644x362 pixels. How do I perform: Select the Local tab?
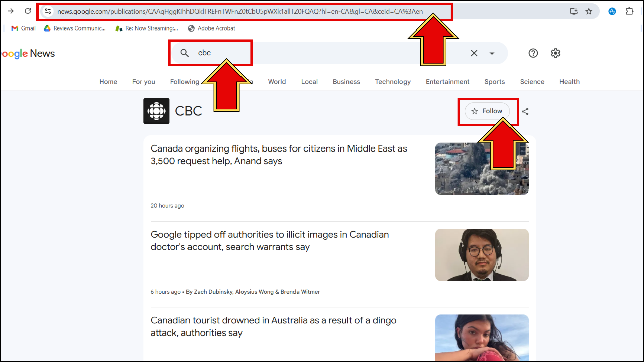coord(309,82)
